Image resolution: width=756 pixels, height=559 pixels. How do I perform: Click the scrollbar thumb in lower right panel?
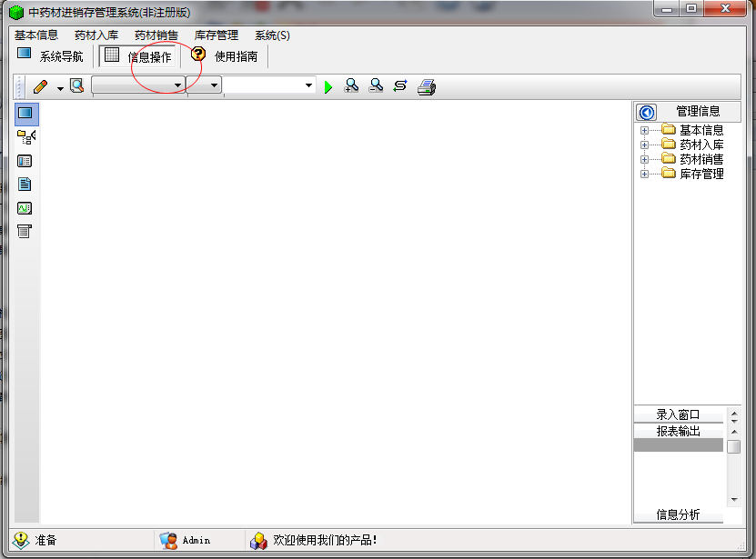point(734,446)
